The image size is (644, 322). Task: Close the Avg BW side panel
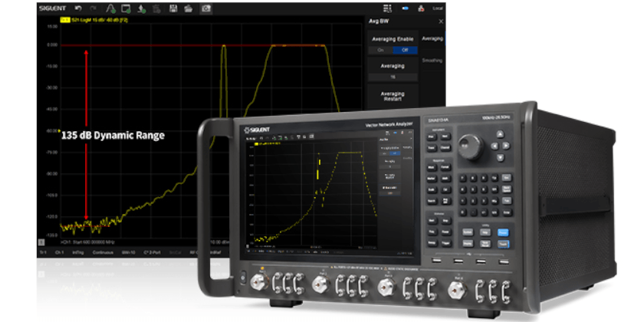[439, 21]
